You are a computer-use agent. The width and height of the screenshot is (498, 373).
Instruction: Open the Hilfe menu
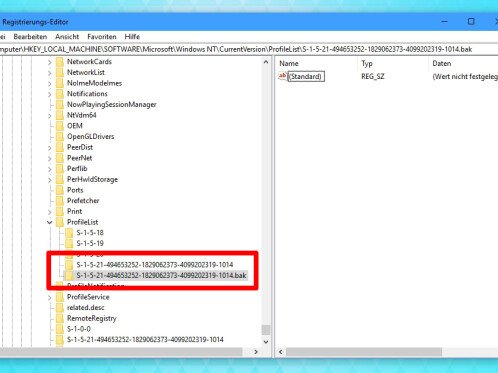click(132, 37)
